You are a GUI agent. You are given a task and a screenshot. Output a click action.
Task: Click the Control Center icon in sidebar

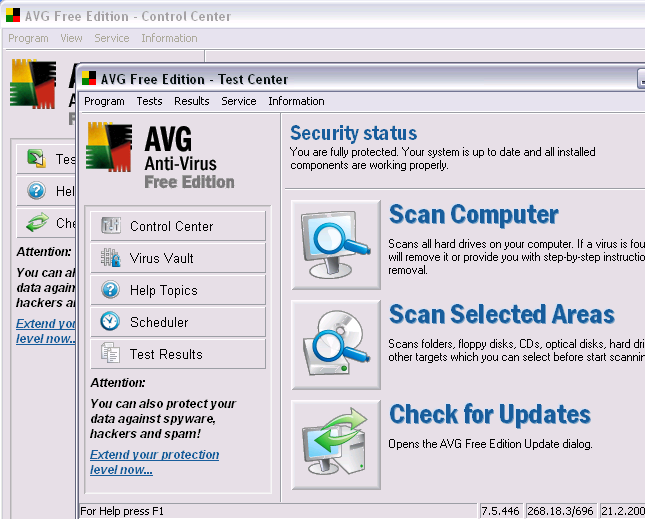pos(111,226)
